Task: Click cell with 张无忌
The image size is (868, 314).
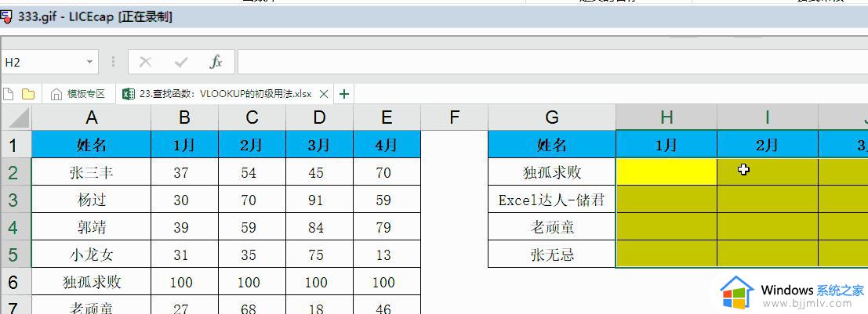Action: pyautogui.click(x=552, y=254)
